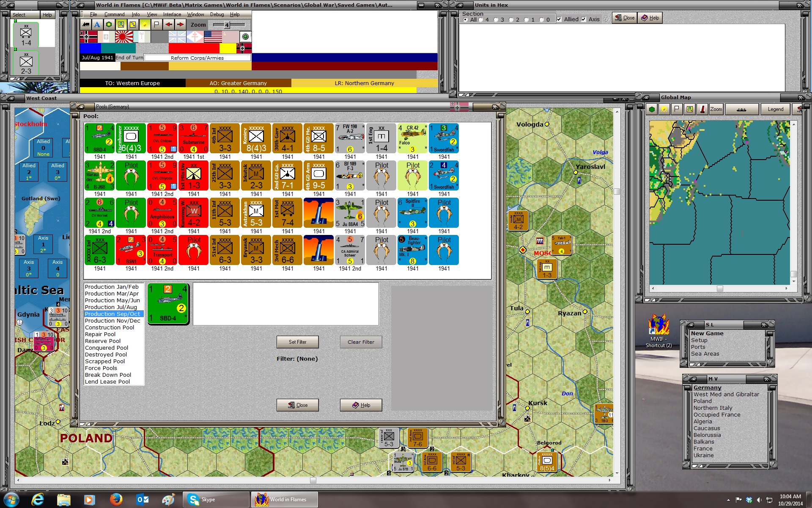The height and width of the screenshot is (508, 812).
Task: Open Outlook from the taskbar
Action: [x=142, y=500]
